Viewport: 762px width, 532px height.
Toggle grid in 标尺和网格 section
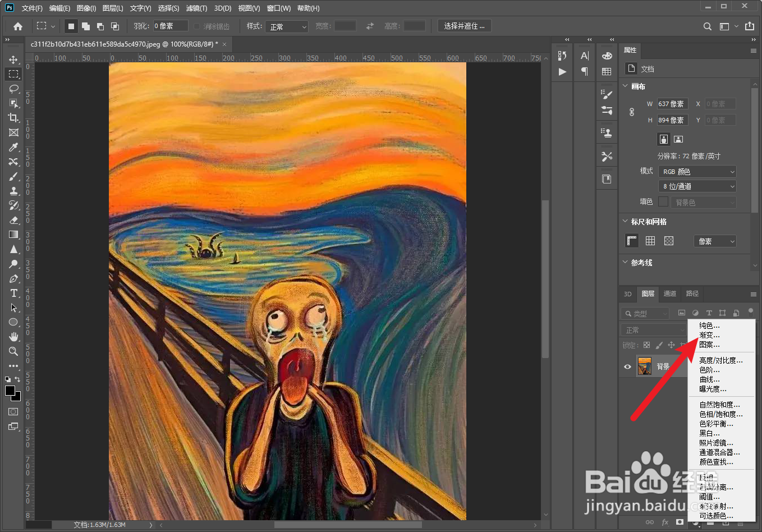650,241
